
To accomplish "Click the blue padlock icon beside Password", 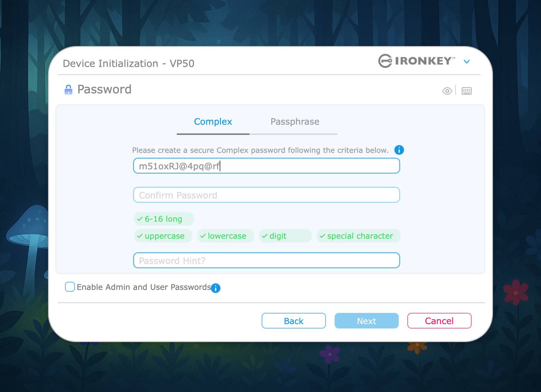I will tap(68, 90).
